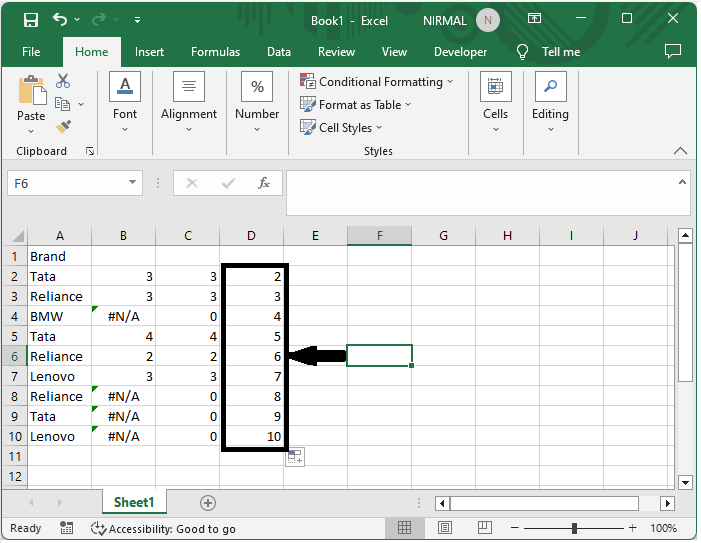Open the Font group menu

125,102
